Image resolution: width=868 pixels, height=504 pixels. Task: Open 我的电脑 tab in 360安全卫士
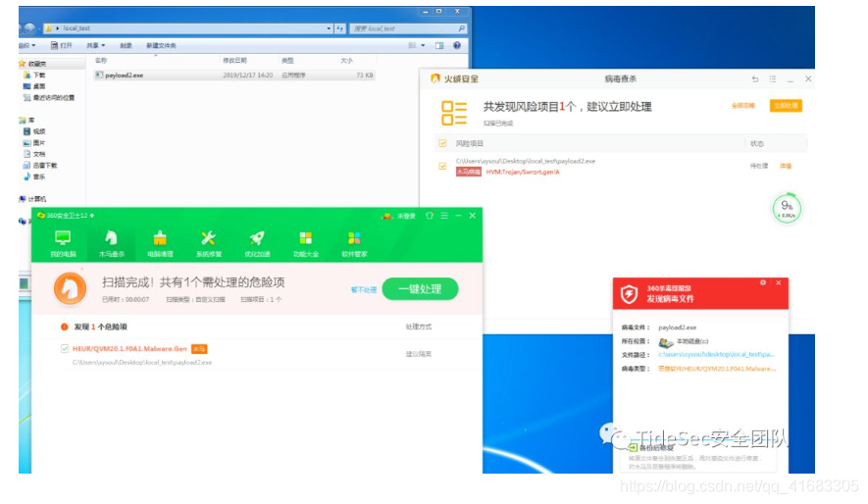pos(63,244)
